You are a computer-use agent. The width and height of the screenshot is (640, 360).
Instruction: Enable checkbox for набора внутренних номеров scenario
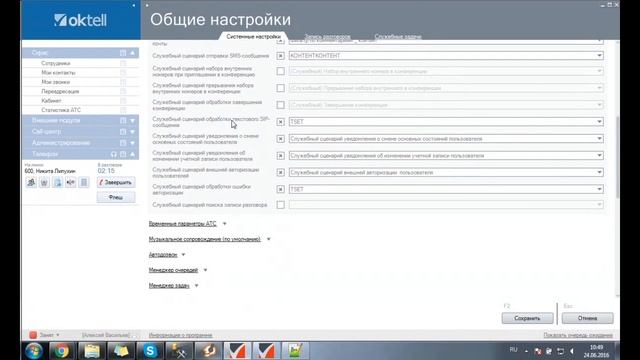pos(280,71)
